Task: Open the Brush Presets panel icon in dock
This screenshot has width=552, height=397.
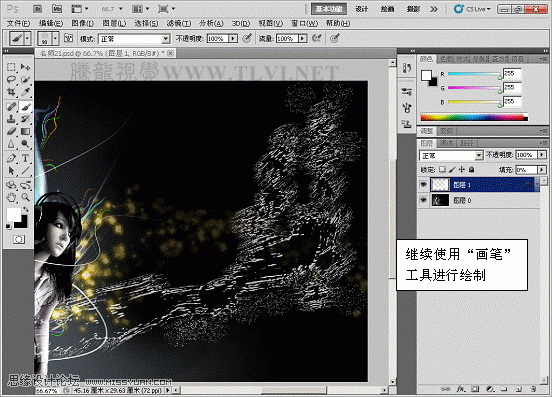Action: point(407,92)
